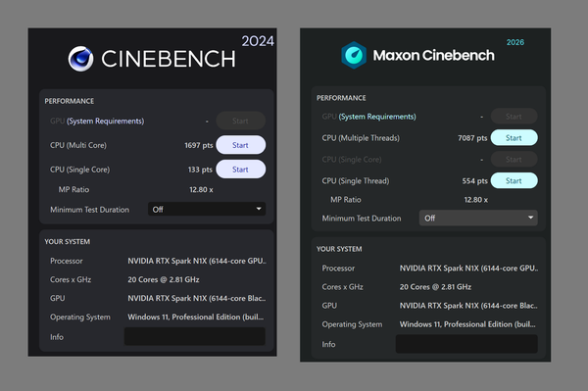Image resolution: width=588 pixels, height=391 pixels.
Task: Click the 2026 version label
Action: point(515,42)
